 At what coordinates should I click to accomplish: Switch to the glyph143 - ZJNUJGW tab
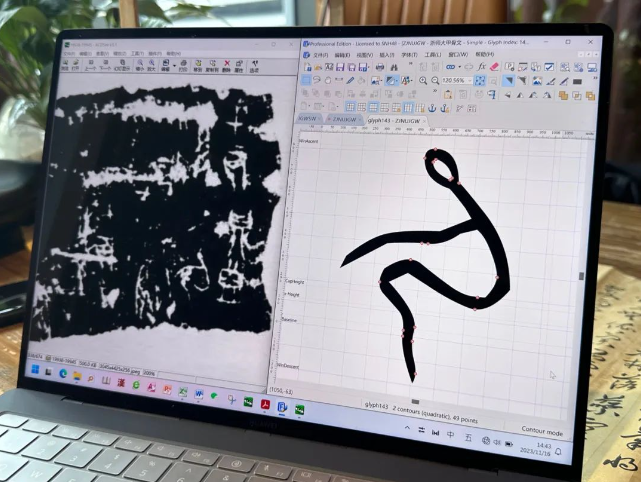[x=396, y=121]
